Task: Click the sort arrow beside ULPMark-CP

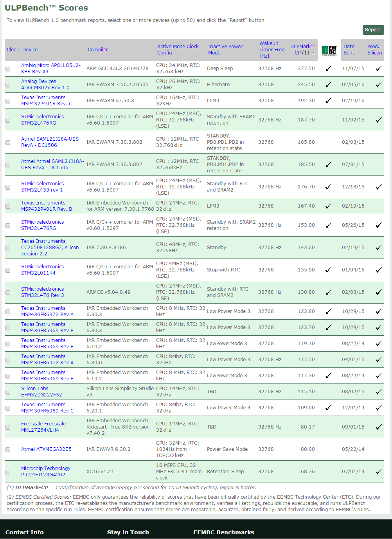Action: 313,53
